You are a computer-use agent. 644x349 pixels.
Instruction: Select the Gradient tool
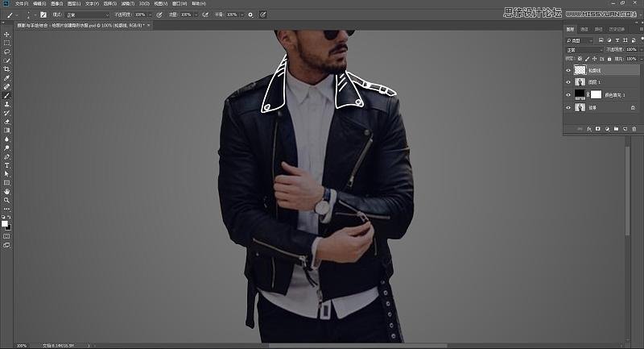pyautogui.click(x=6, y=131)
